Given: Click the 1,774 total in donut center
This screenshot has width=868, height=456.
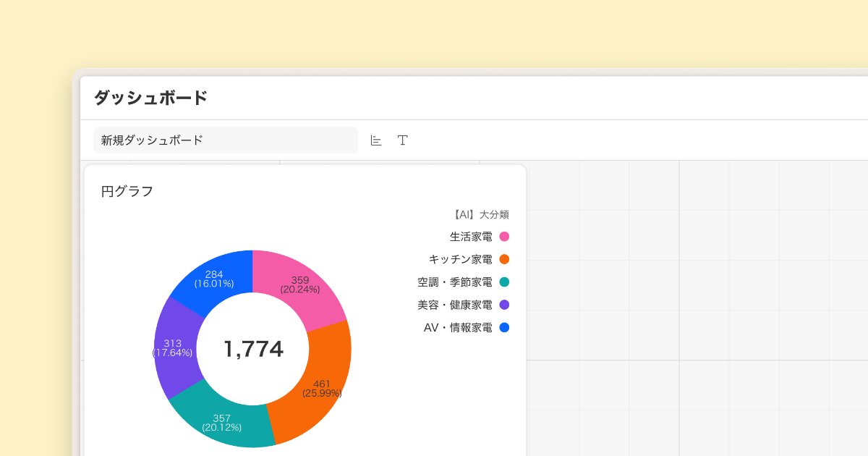Looking at the screenshot, I should (x=253, y=349).
